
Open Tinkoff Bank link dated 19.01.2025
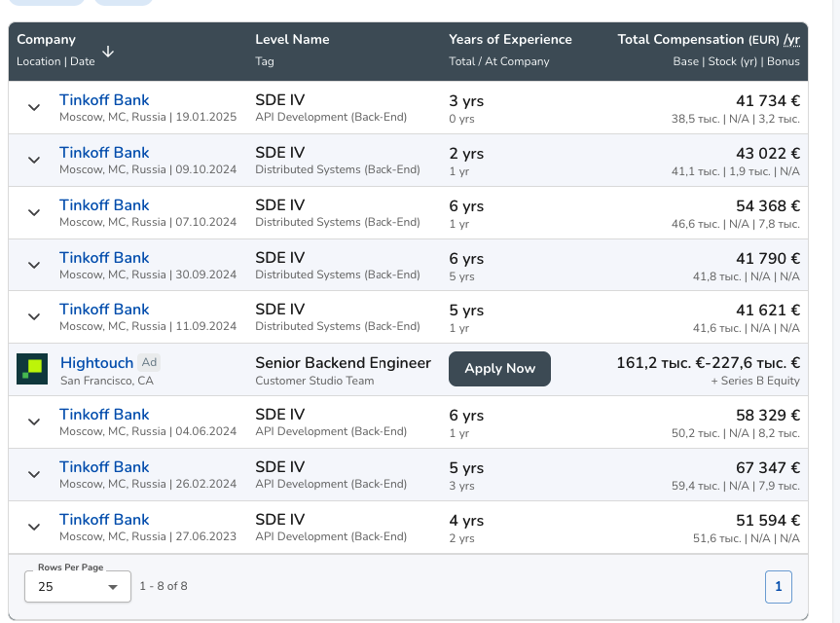click(x=104, y=100)
